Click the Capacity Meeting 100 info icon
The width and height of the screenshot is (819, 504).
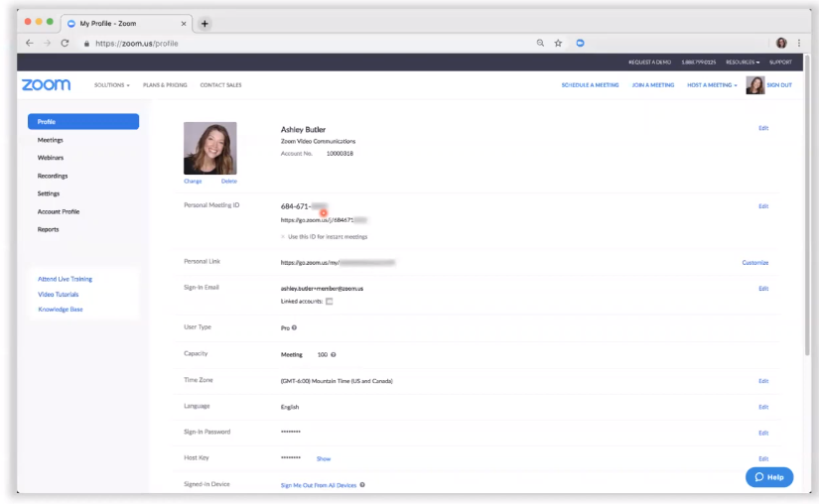(334, 355)
